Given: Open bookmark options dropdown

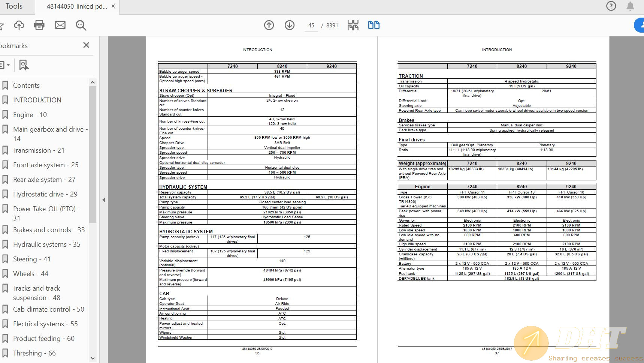Looking at the screenshot, I should pyautogui.click(x=5, y=65).
